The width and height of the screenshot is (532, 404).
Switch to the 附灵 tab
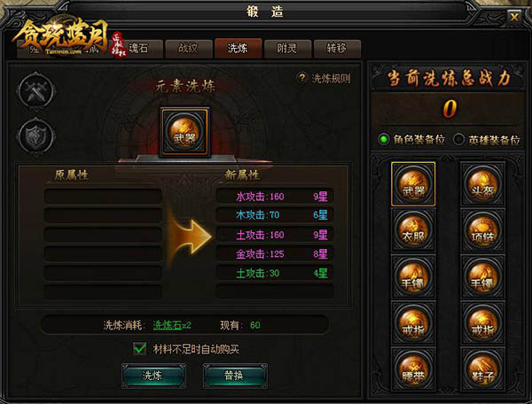(287, 49)
